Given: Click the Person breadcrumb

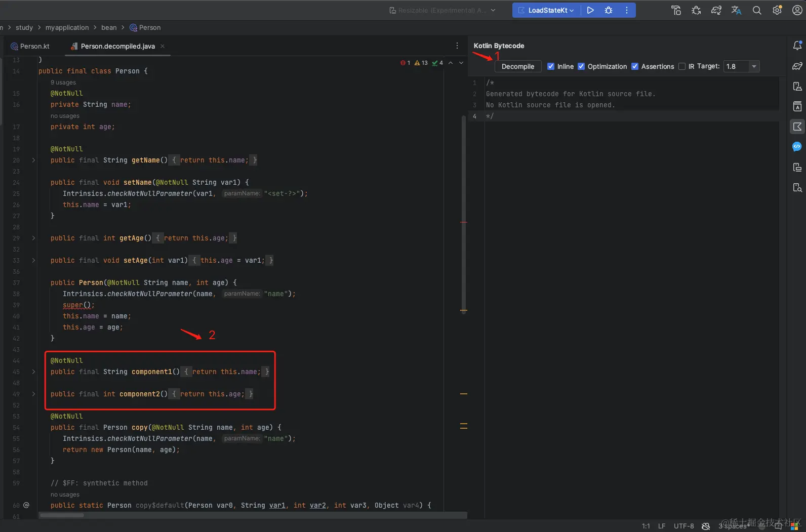Looking at the screenshot, I should (x=145, y=27).
